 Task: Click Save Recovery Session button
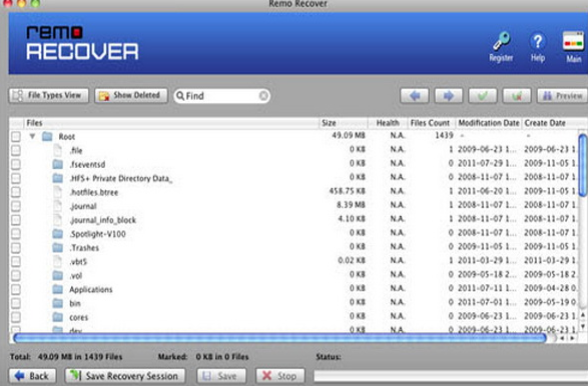(125, 376)
